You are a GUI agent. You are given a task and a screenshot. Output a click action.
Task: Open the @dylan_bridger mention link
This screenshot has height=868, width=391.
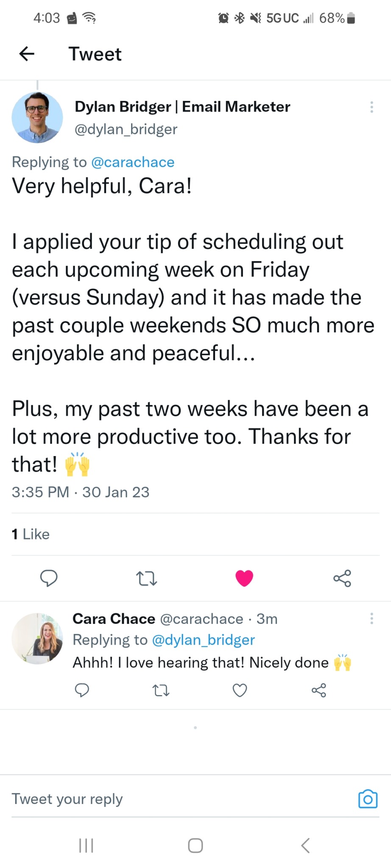pyautogui.click(x=203, y=640)
